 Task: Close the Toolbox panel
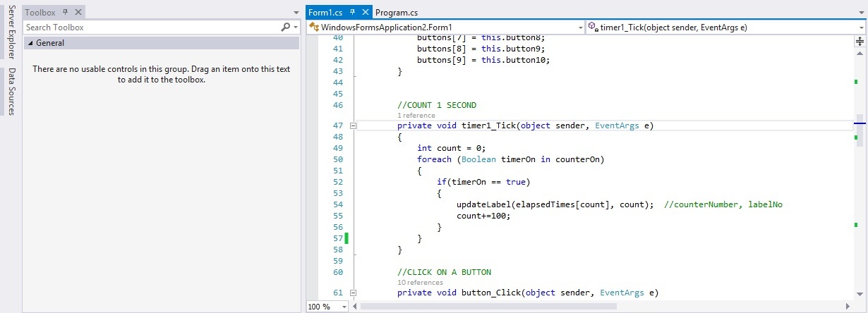click(x=78, y=12)
